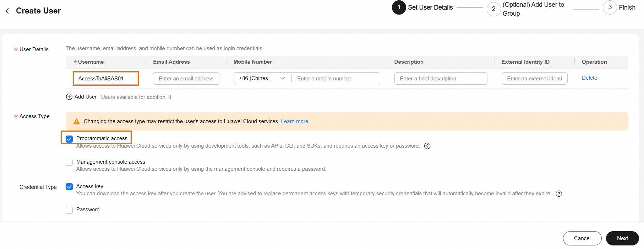Click the brief description input field
The image size is (644, 249).
441,78
